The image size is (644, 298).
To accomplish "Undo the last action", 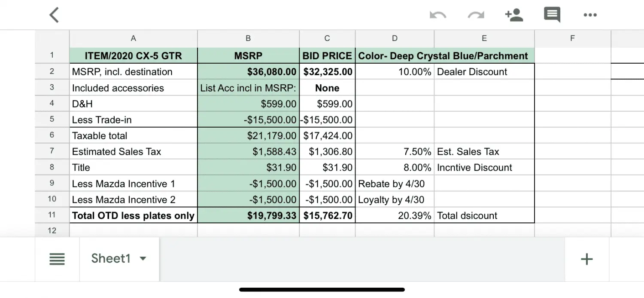I will [437, 15].
